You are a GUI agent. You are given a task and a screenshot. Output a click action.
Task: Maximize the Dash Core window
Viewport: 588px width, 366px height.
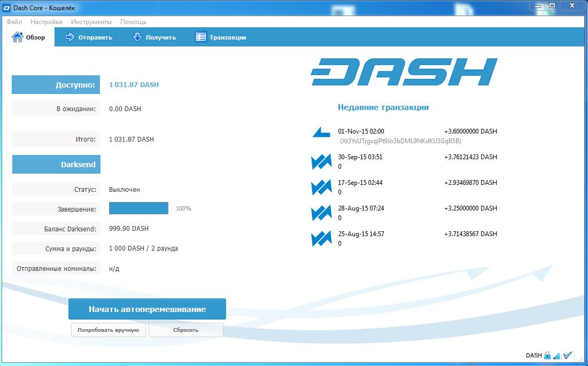[x=552, y=6]
